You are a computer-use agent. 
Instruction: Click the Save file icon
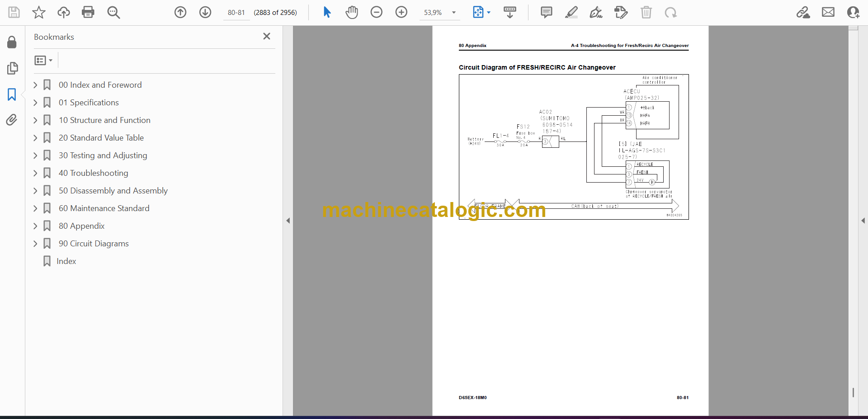14,12
